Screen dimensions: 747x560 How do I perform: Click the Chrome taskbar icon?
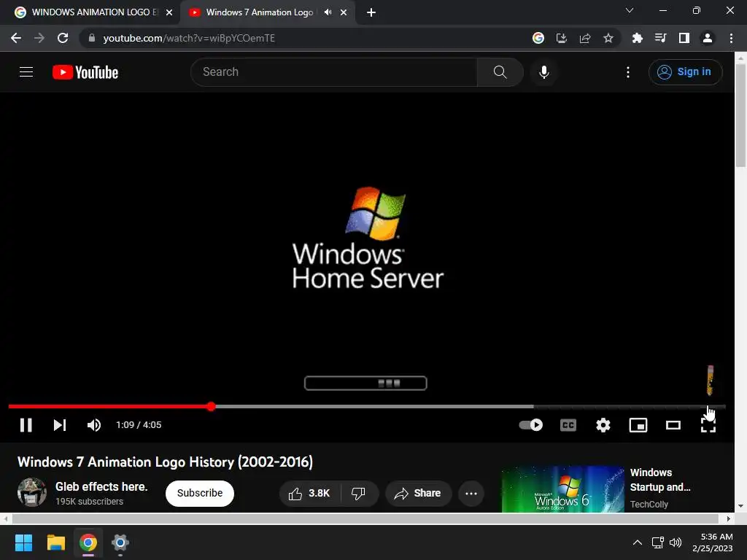tap(88, 542)
